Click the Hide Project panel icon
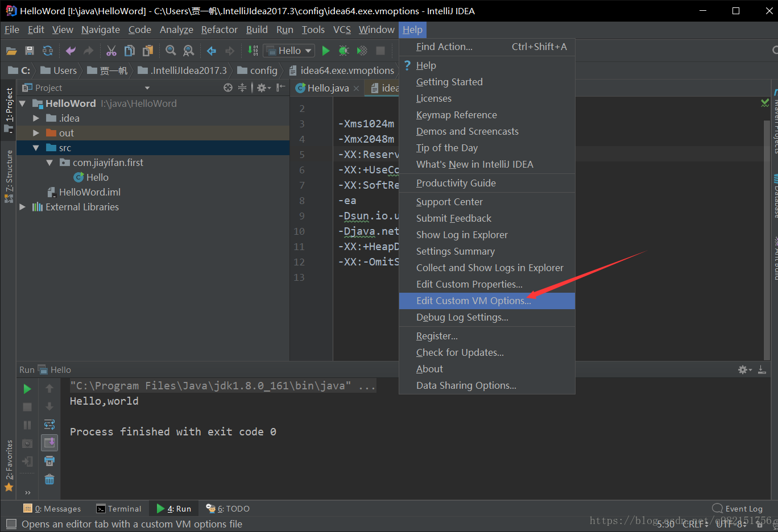The image size is (778, 532). (x=281, y=88)
